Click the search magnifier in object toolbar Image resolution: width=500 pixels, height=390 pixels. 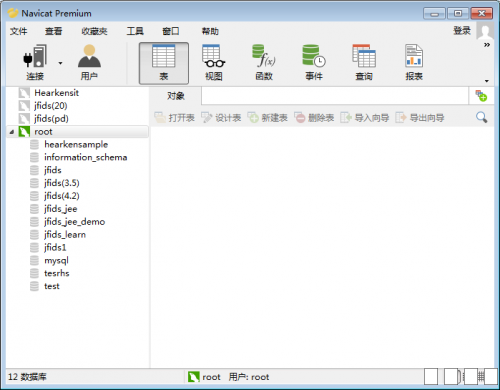tap(481, 117)
